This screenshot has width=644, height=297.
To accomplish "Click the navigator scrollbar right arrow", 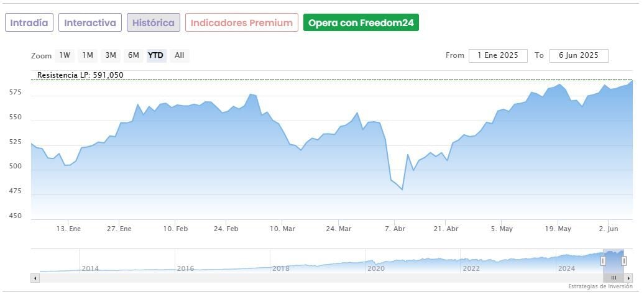I will tap(628, 278).
